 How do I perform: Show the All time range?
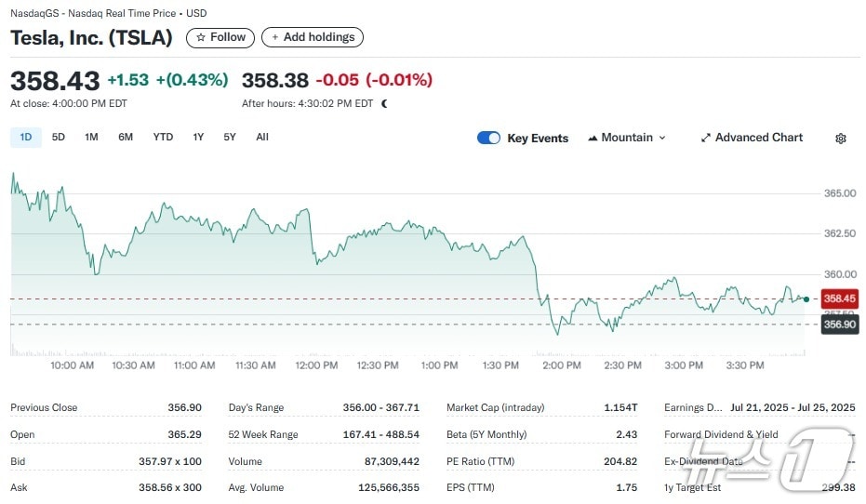(x=262, y=138)
